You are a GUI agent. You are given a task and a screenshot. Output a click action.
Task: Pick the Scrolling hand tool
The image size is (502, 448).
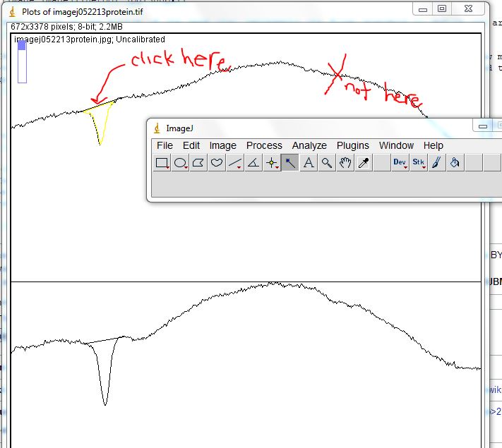click(345, 163)
